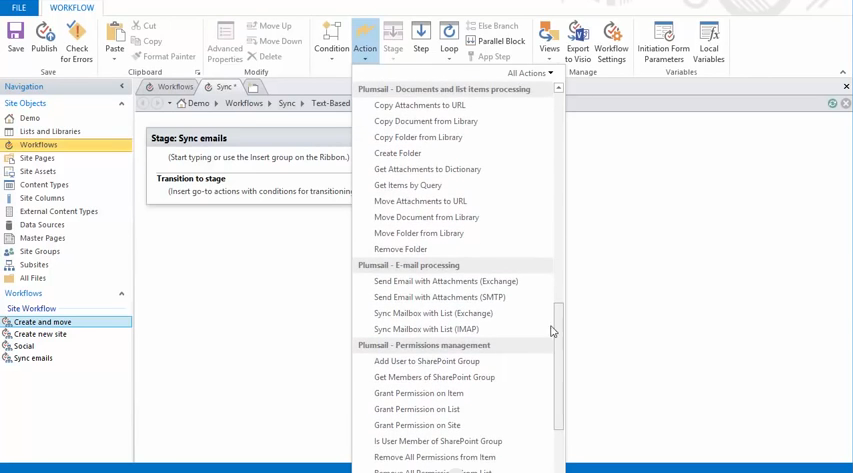Screen dimensions: 853x473
Task: Open the All Actions filter dropdown
Action: tap(530, 73)
